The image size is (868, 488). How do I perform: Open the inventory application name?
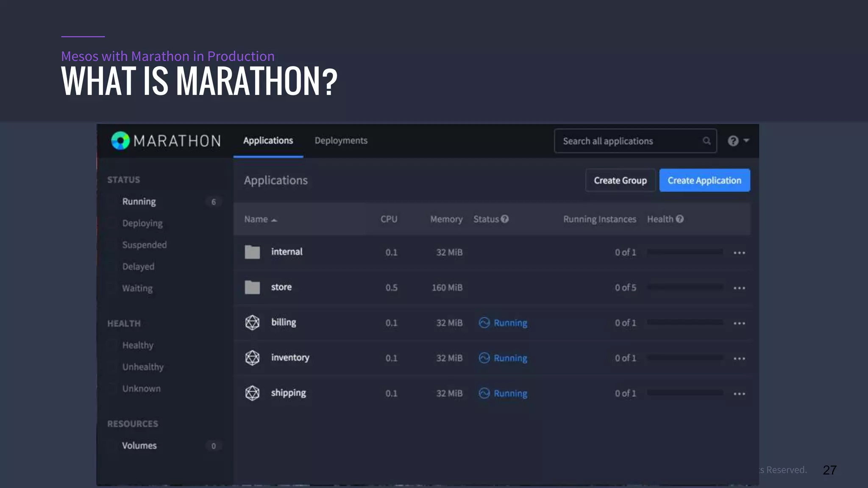click(x=290, y=358)
